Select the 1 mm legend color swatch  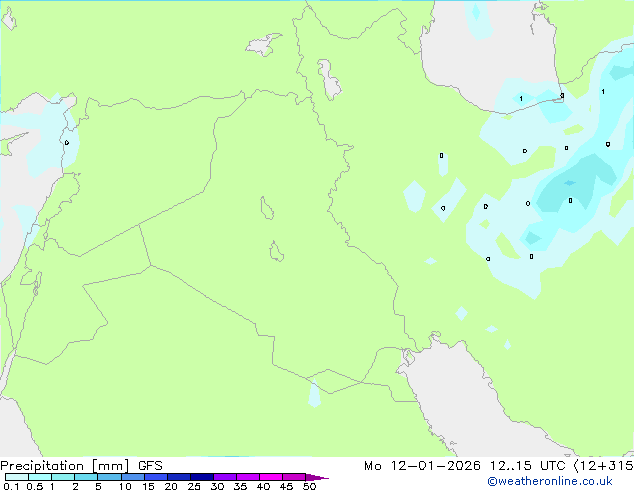pyautogui.click(x=63, y=477)
